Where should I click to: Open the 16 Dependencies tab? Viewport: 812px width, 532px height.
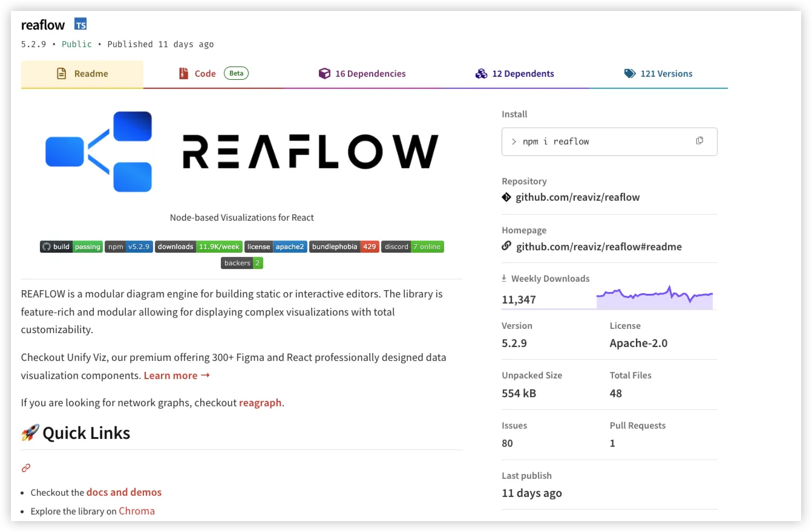click(x=362, y=74)
